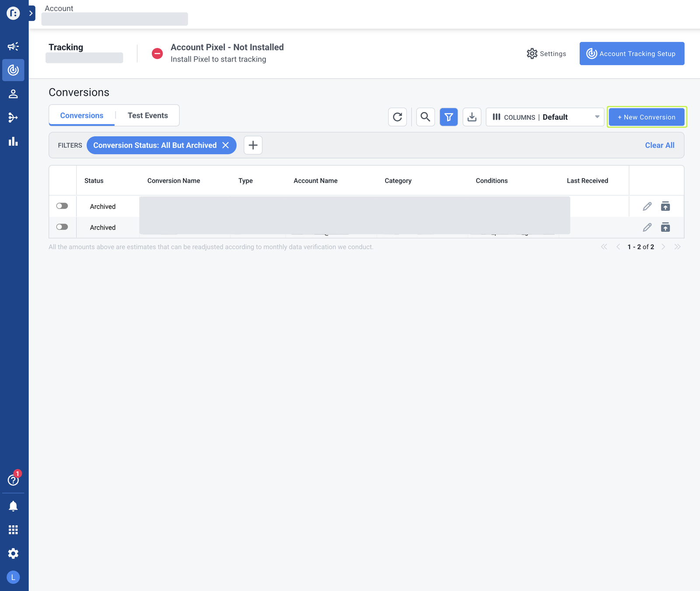
Task: Click Clear All filters link
Action: [659, 145]
